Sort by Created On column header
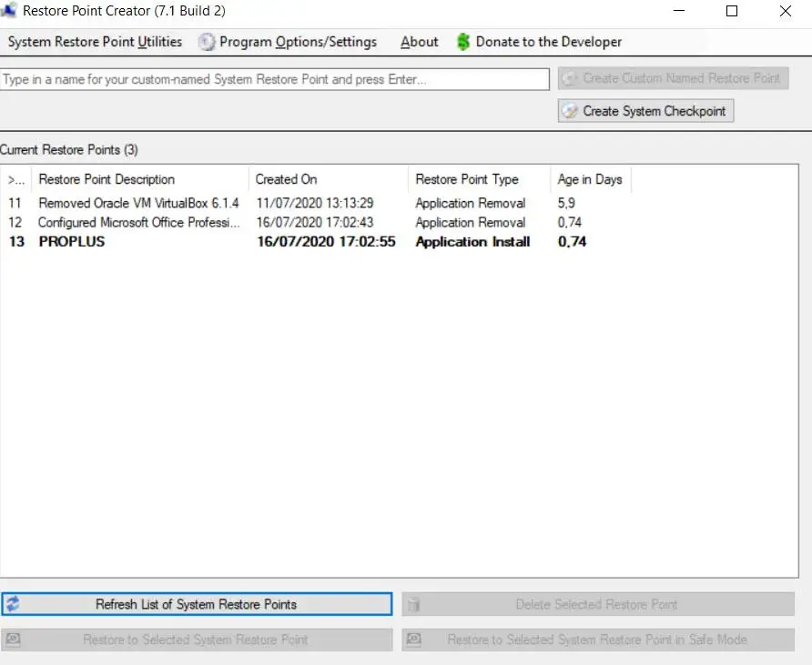This screenshot has width=812, height=665. (x=329, y=179)
